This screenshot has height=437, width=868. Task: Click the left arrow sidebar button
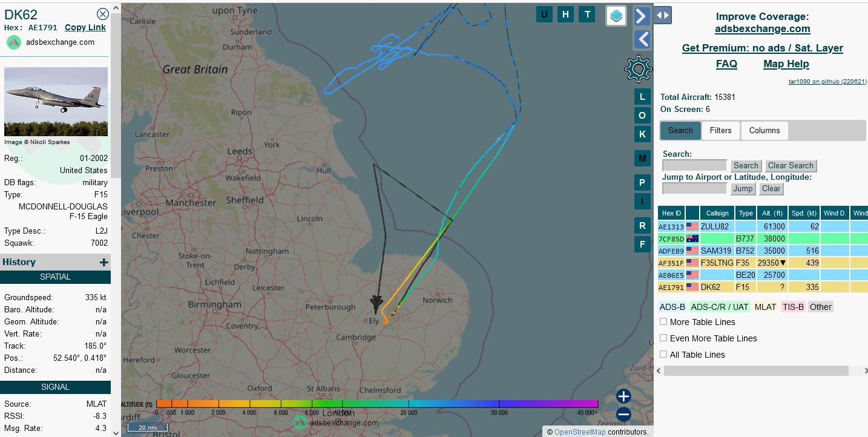pyautogui.click(x=642, y=39)
